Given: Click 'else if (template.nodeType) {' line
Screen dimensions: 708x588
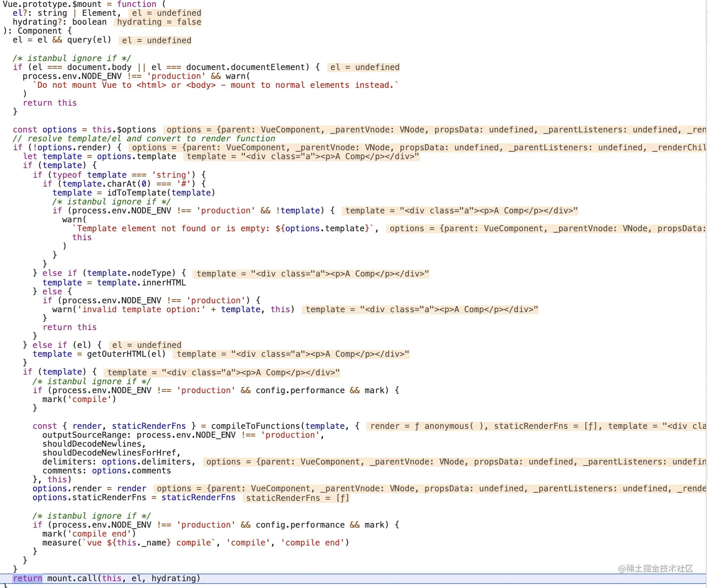Looking at the screenshot, I should click(x=109, y=273).
